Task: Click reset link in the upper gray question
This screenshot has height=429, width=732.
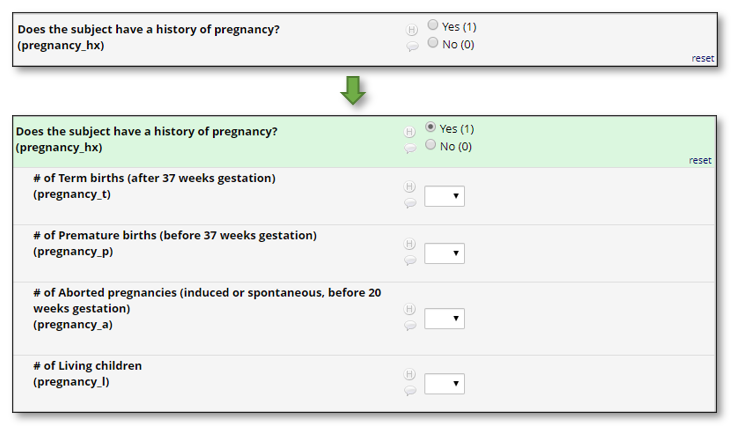Action: click(x=703, y=58)
